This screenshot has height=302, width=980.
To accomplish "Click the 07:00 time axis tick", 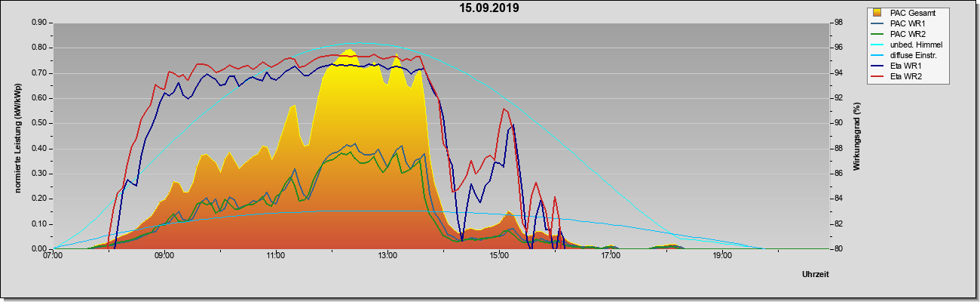I will coord(54,257).
